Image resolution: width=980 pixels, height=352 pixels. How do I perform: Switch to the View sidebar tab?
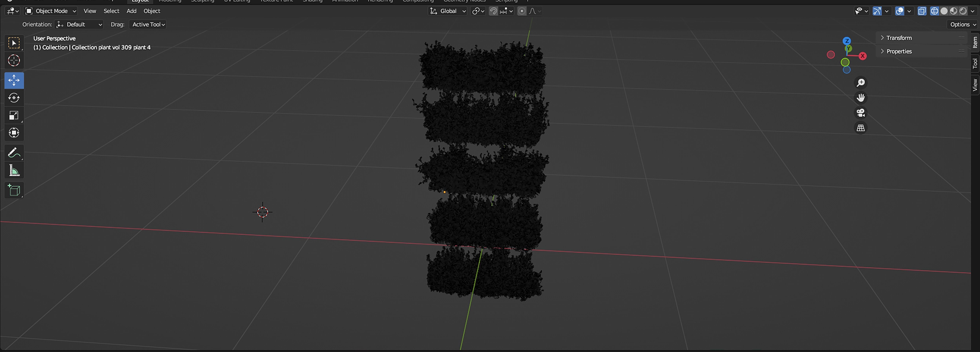975,84
